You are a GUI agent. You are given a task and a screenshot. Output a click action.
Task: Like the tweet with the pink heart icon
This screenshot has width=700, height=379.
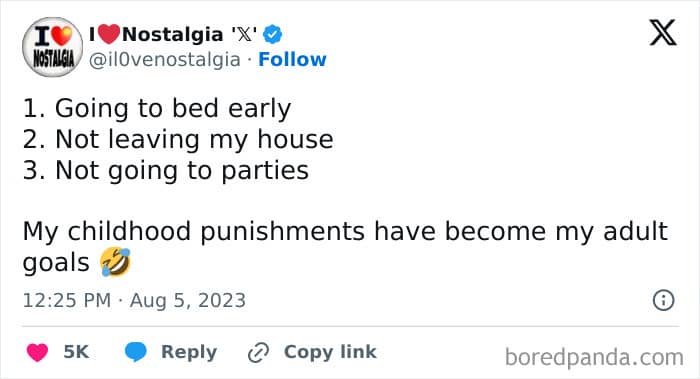click(x=38, y=352)
